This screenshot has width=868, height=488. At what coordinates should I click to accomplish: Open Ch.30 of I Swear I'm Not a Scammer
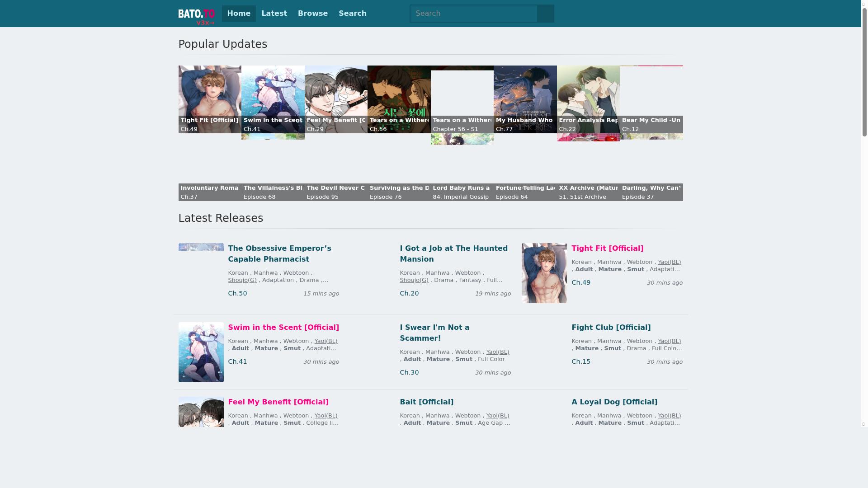409,372
